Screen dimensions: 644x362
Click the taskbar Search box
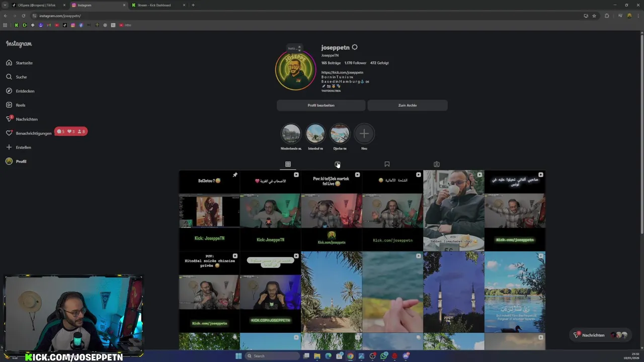tap(272, 356)
